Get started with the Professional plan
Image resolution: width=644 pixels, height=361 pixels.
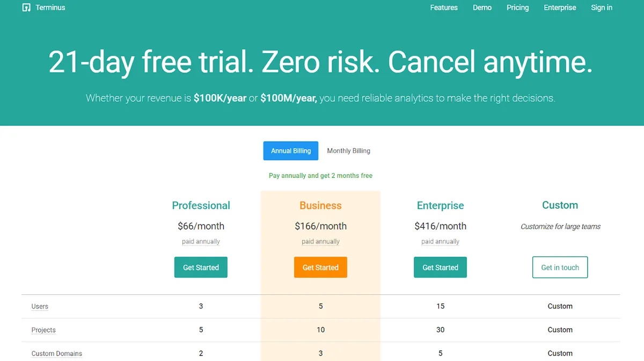201,267
